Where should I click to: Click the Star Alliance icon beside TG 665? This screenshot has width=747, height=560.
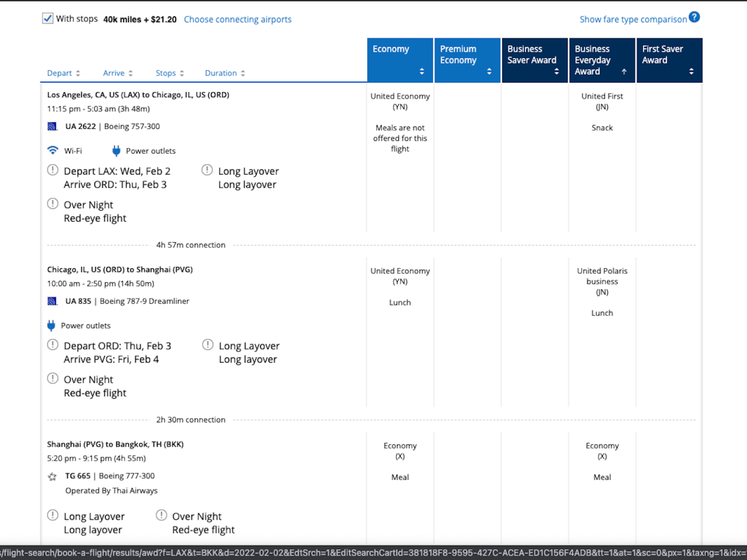[x=53, y=476]
